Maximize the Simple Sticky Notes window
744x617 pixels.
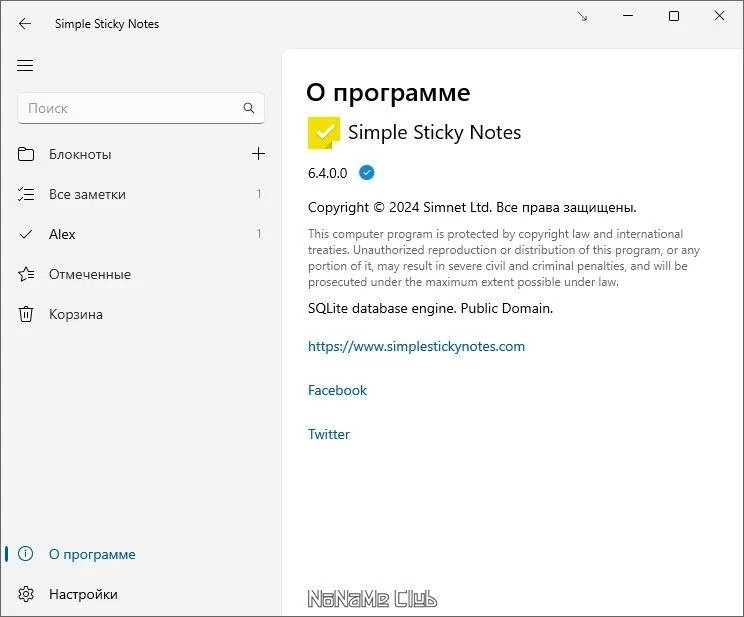pos(674,16)
